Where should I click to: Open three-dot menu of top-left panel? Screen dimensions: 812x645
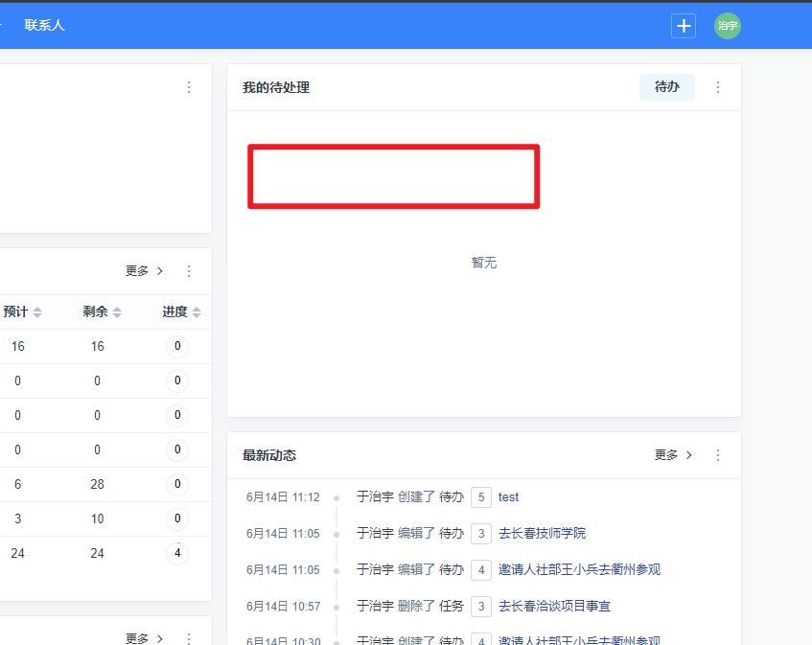[x=189, y=87]
